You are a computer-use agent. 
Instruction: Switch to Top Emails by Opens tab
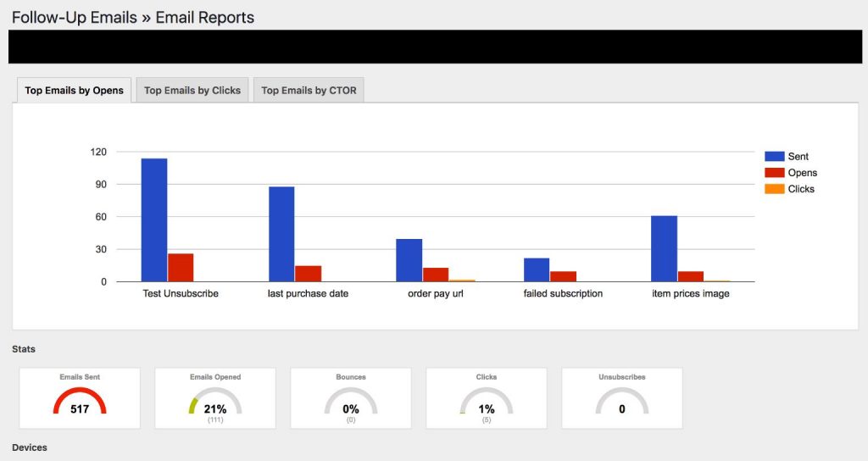(74, 91)
